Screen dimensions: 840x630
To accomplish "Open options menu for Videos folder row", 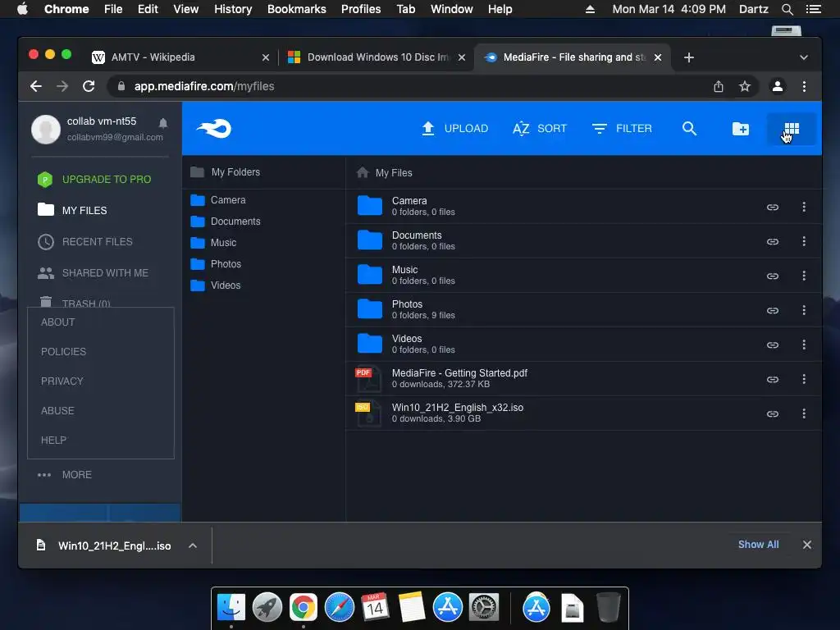I will tap(804, 345).
